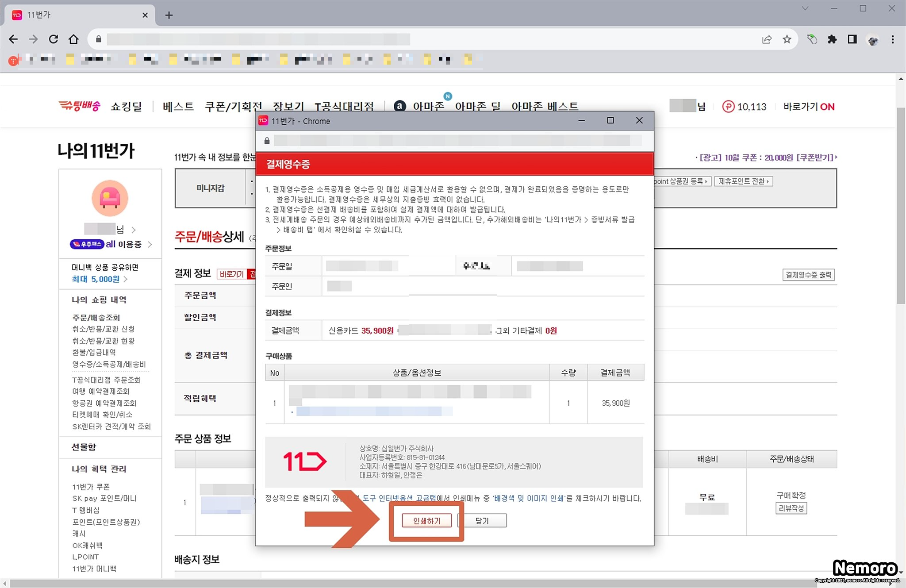
Task: Open the 주문/배송조회 sidebar link
Action: (x=96, y=317)
